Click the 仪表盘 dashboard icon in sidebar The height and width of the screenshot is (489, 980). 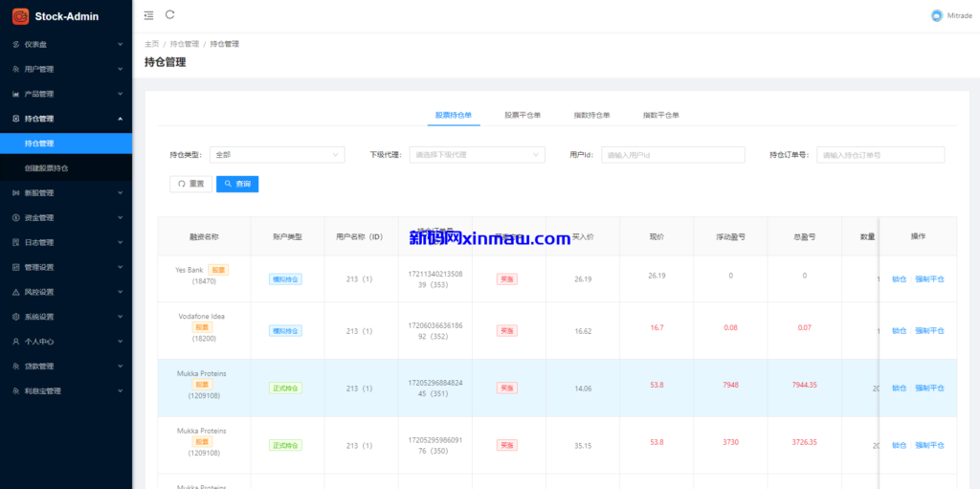pos(15,44)
